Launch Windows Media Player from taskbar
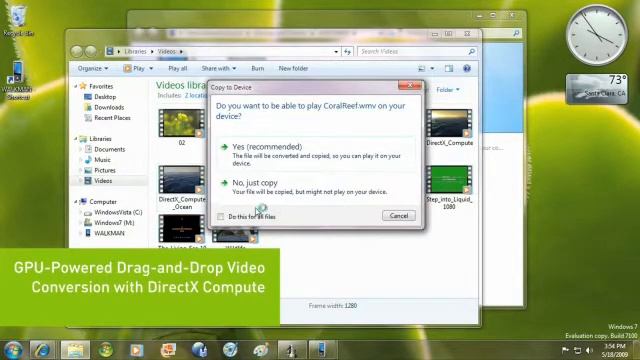The height and width of the screenshot is (360, 640). tap(136, 350)
